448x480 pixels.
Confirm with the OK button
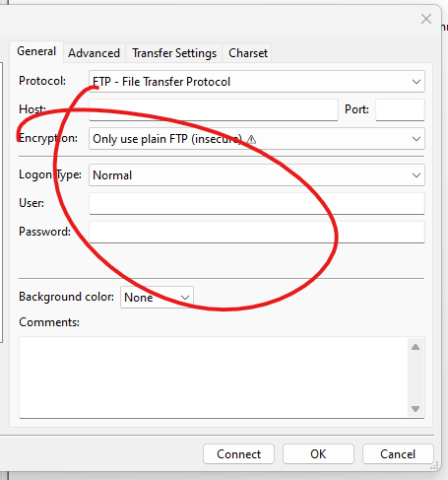pos(318,454)
